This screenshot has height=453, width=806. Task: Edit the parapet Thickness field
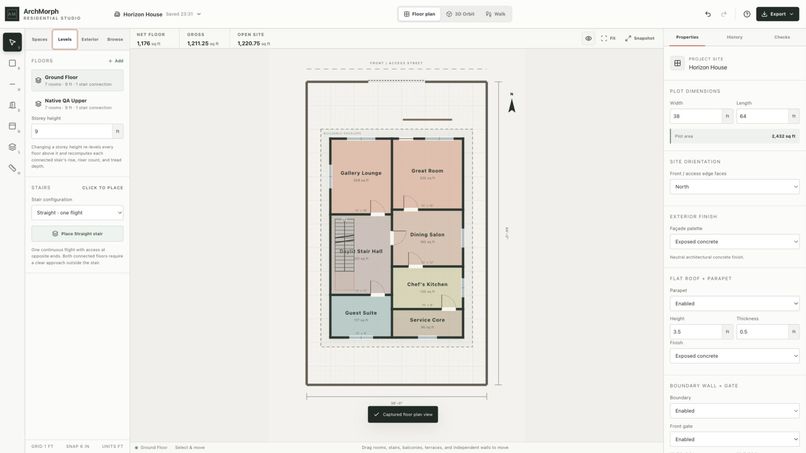pyautogui.click(x=762, y=332)
